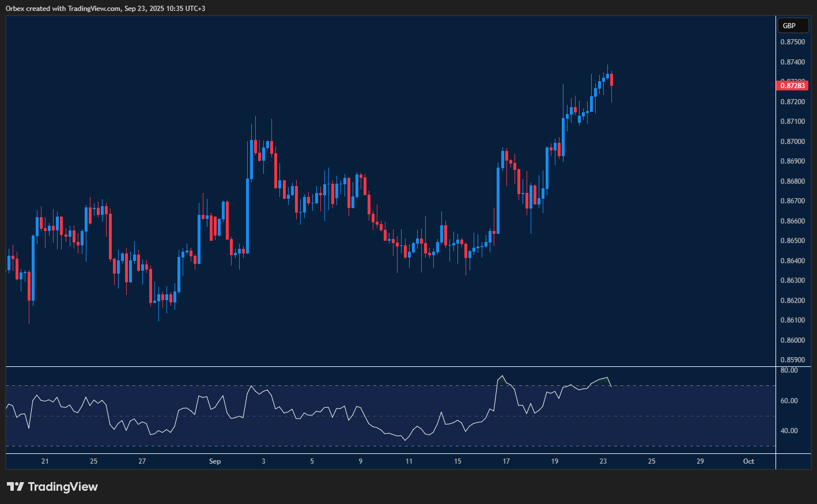
Task: Click the 0.87500 price scale label
Action: point(793,42)
